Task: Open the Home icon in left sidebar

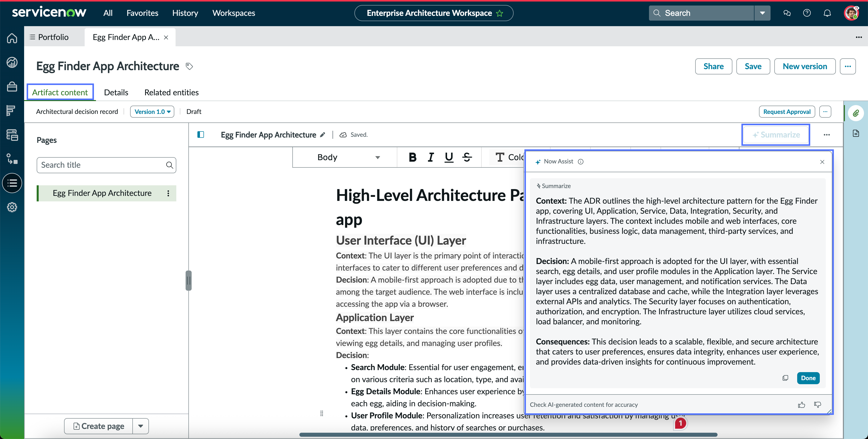Action: [x=12, y=38]
